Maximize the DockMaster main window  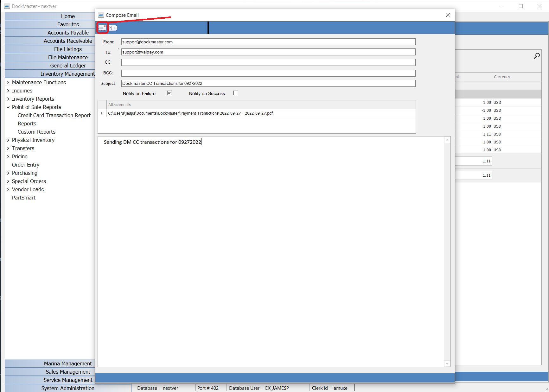point(521,6)
